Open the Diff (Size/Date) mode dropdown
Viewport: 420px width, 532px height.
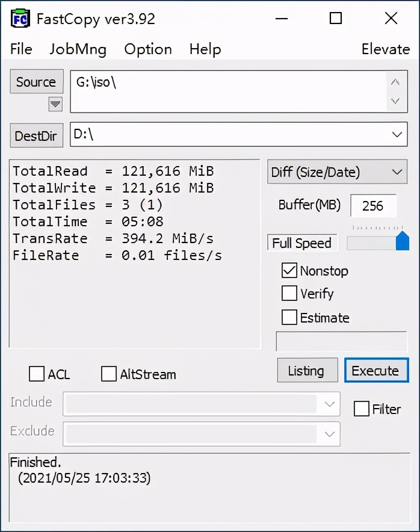337,172
